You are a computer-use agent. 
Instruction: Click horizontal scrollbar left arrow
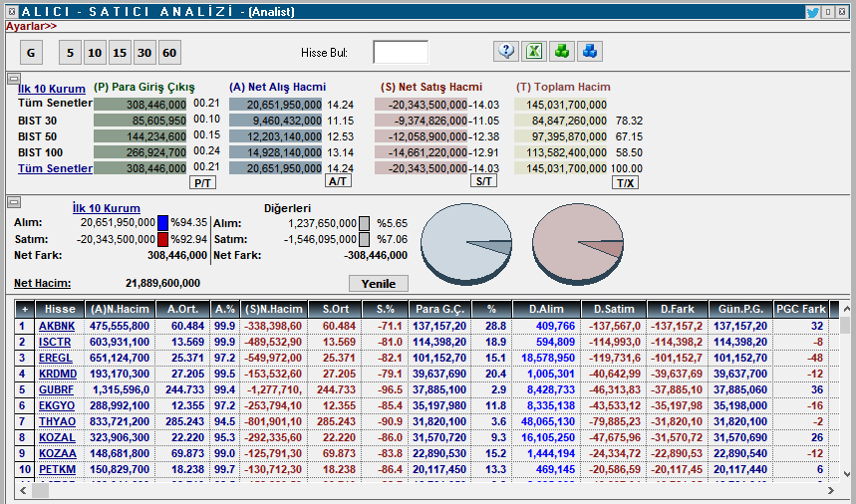coord(24,491)
